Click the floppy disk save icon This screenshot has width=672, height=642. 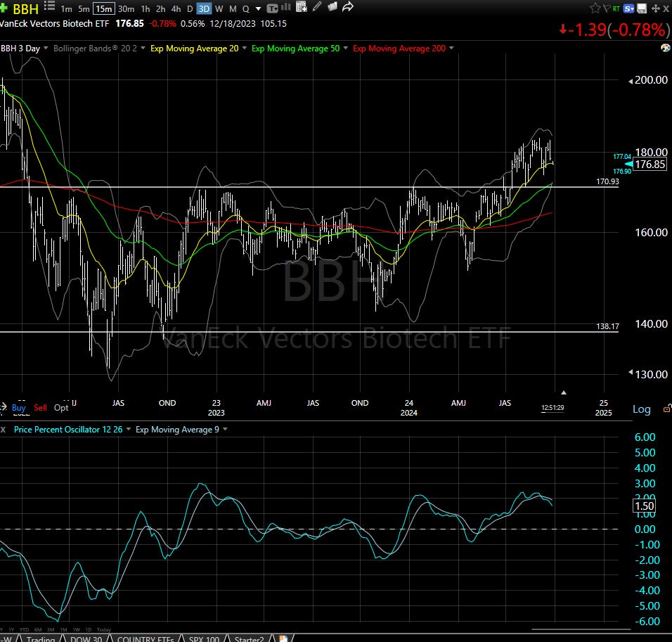pos(642,8)
